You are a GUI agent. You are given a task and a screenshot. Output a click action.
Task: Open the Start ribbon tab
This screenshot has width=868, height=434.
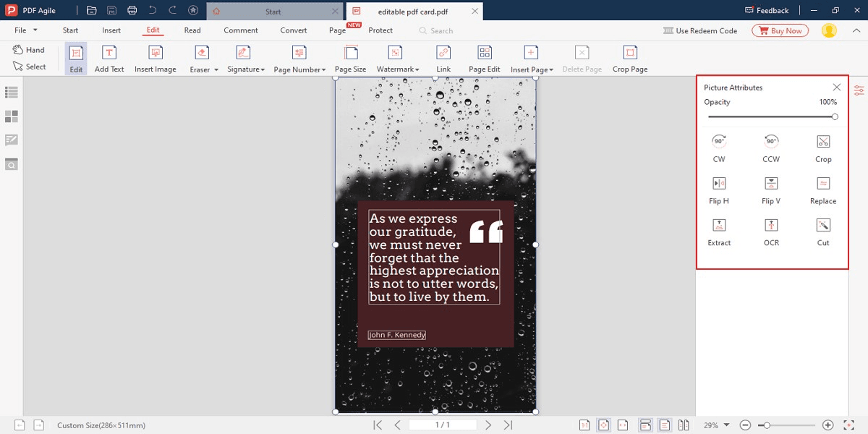pyautogui.click(x=70, y=30)
